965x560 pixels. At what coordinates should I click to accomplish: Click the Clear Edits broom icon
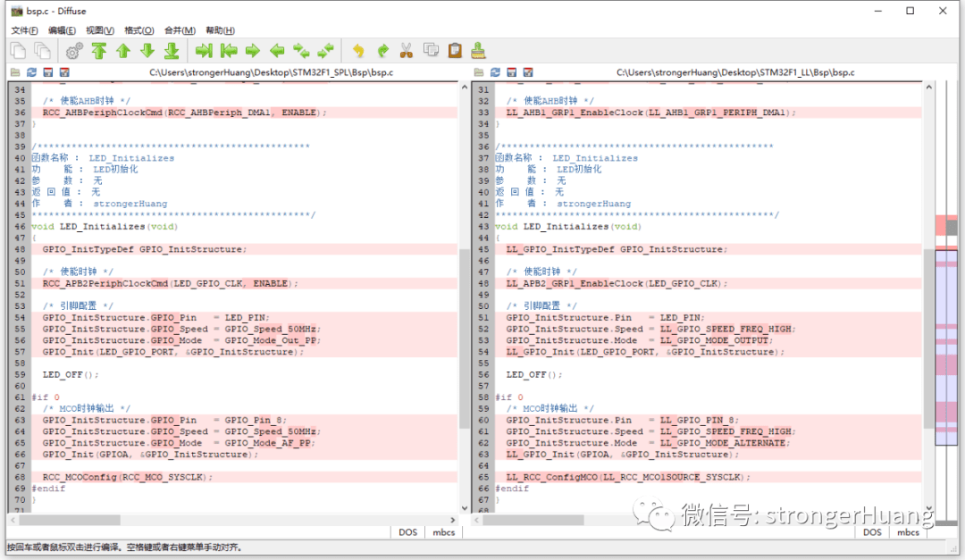[x=478, y=50]
